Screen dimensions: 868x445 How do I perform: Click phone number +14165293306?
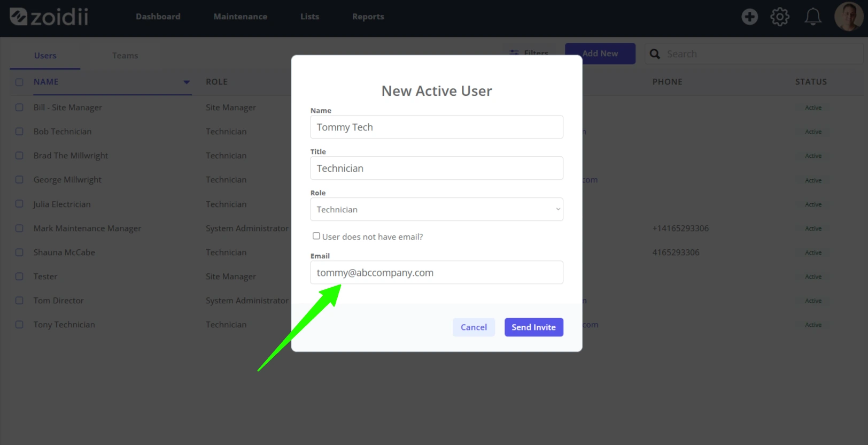pos(680,228)
